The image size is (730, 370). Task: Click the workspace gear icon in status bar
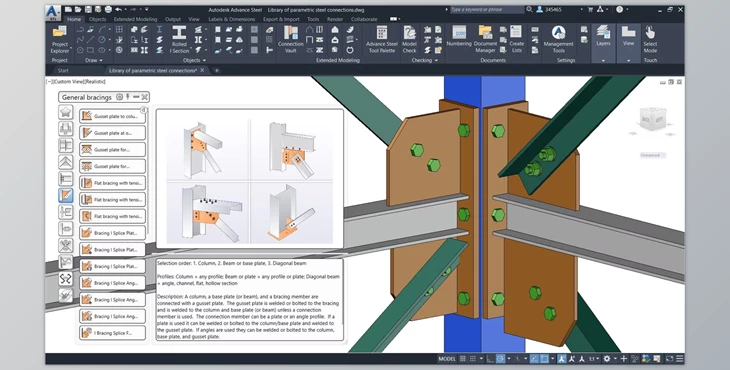click(x=607, y=359)
